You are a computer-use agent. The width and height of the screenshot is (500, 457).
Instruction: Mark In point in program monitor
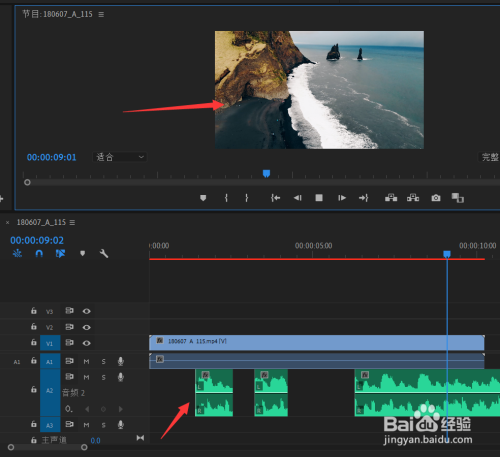pyautogui.click(x=226, y=198)
